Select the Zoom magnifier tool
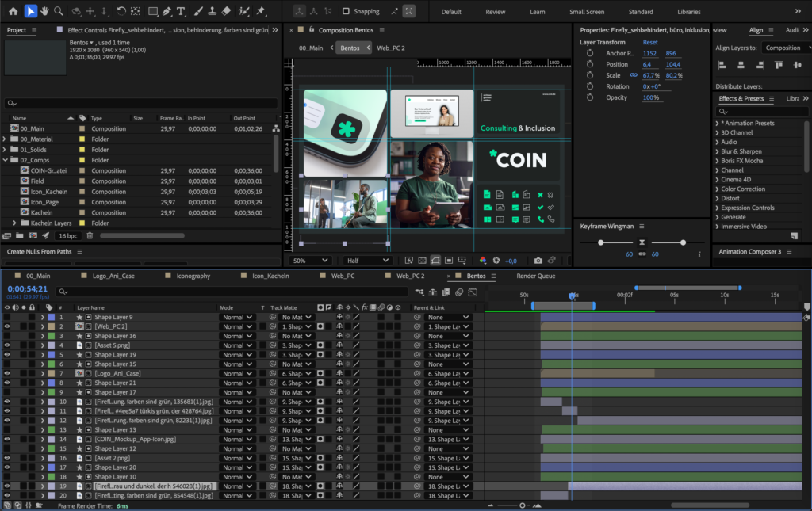This screenshot has width=812, height=511. point(59,11)
